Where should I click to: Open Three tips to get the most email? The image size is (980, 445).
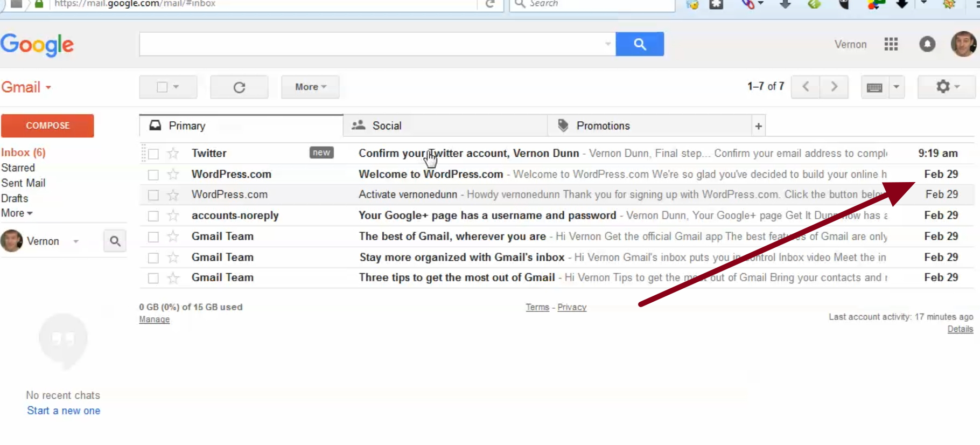(x=557, y=278)
